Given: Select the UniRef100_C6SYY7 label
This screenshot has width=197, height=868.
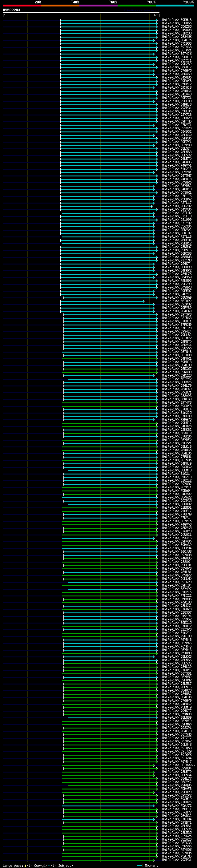Looking at the screenshot, I should 177,782.
